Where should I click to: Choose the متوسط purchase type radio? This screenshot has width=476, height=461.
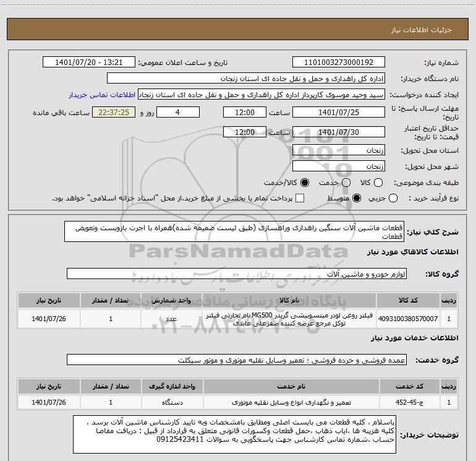point(357,199)
